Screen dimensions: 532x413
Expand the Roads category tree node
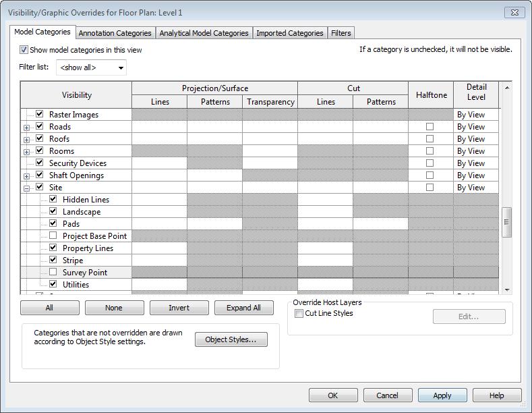26,128
